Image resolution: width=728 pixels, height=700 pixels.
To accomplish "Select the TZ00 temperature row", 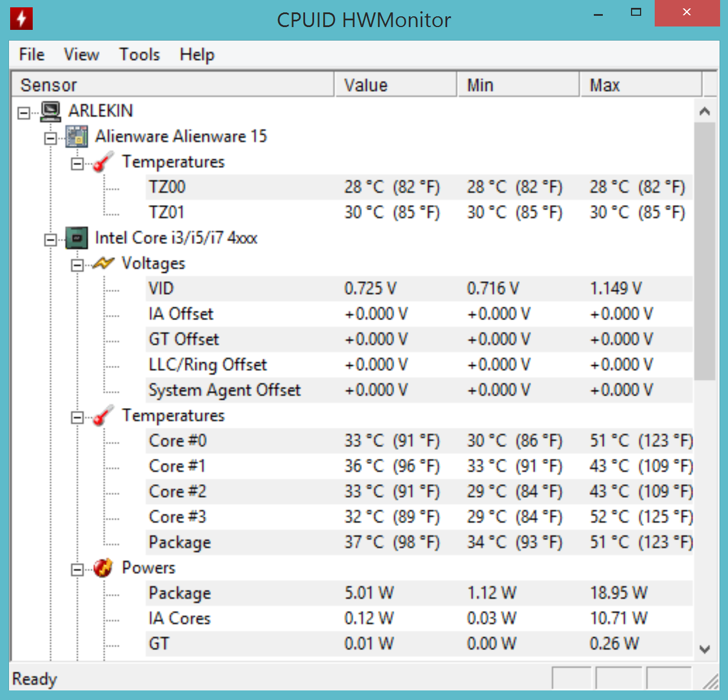I will (x=419, y=187).
